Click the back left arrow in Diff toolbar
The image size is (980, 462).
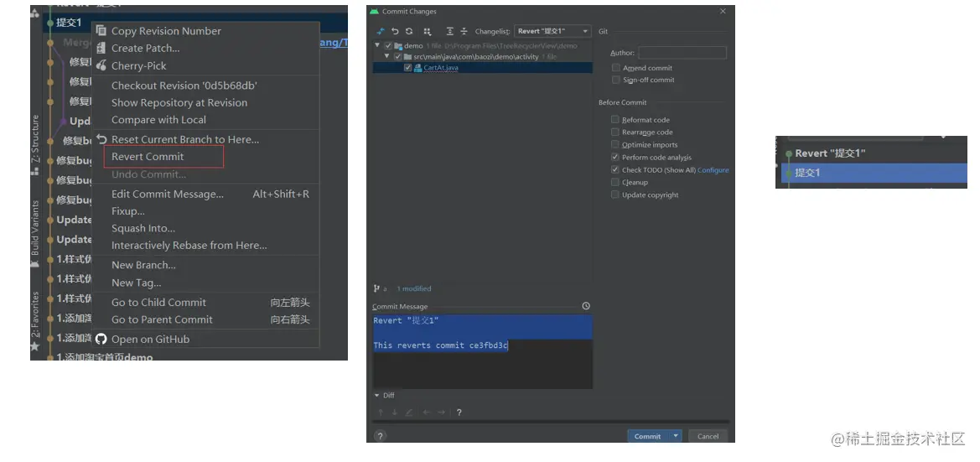427,412
